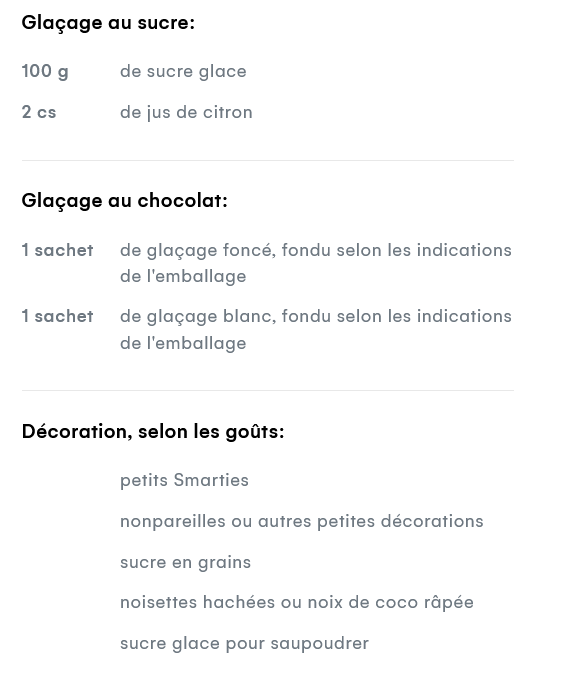
Task: Select the '2 cs' quantity label
Action: (39, 112)
